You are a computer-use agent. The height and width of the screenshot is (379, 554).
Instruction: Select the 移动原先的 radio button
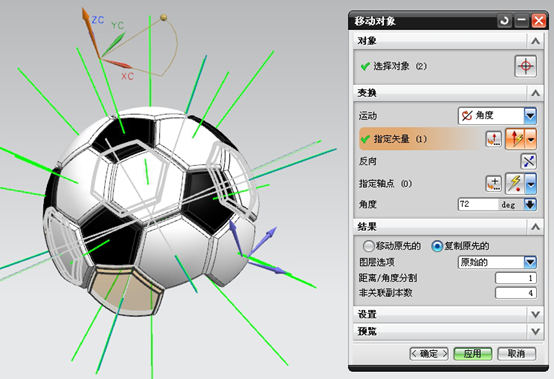pos(368,246)
